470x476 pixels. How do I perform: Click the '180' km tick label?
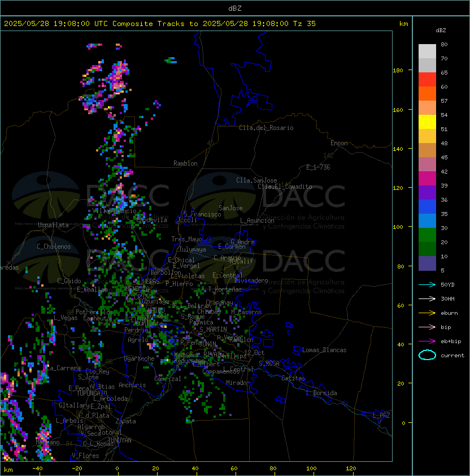pos(398,71)
